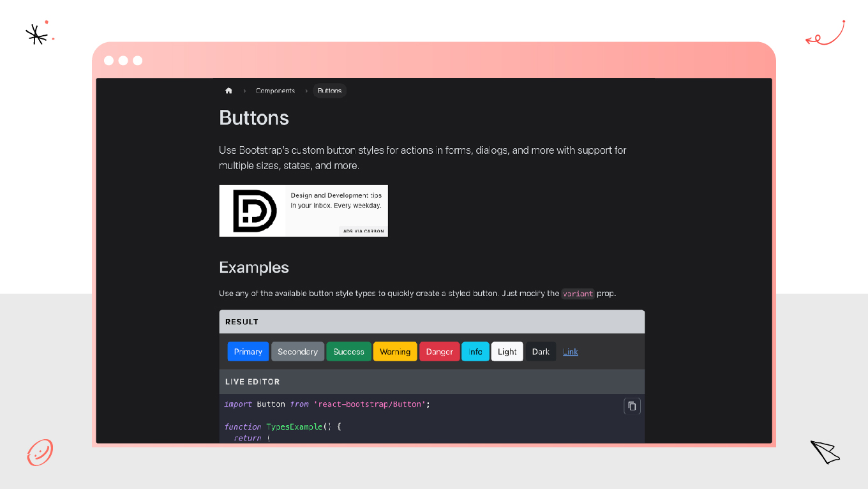This screenshot has height=489, width=868.
Task: Click the Dark variant button
Action: 541,351
